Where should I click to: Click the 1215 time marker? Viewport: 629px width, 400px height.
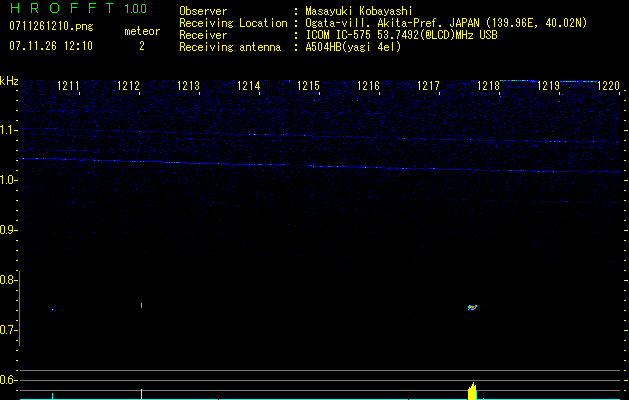pos(308,86)
